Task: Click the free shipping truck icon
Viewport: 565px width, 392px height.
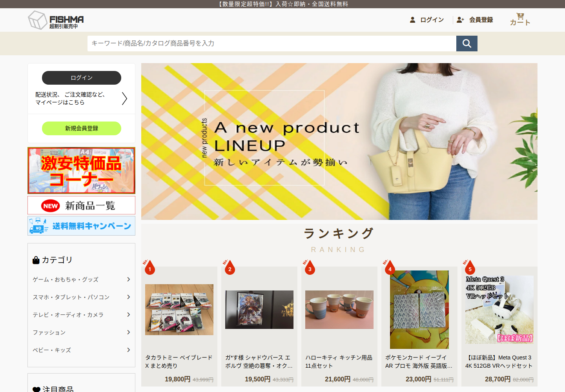Action: point(38,226)
